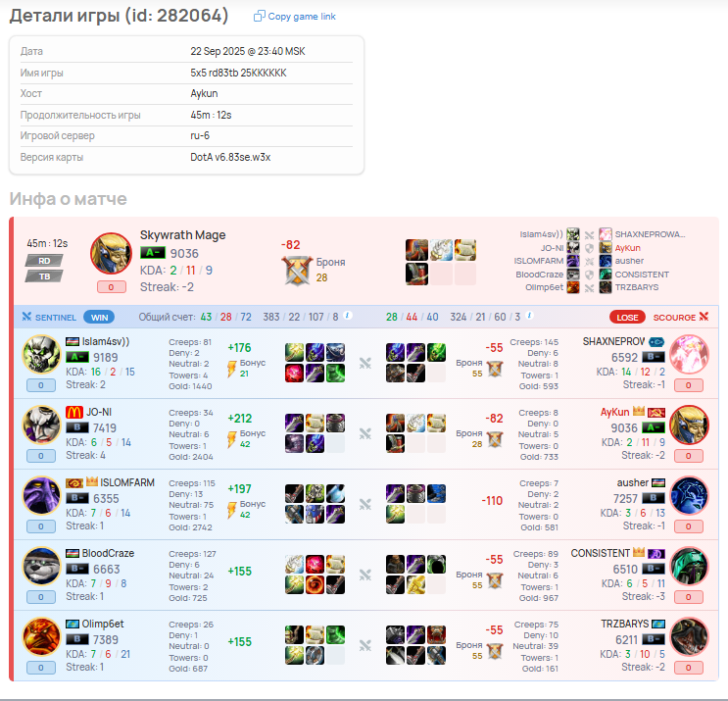Click the +212 rating change in JO-NI row

(x=240, y=419)
